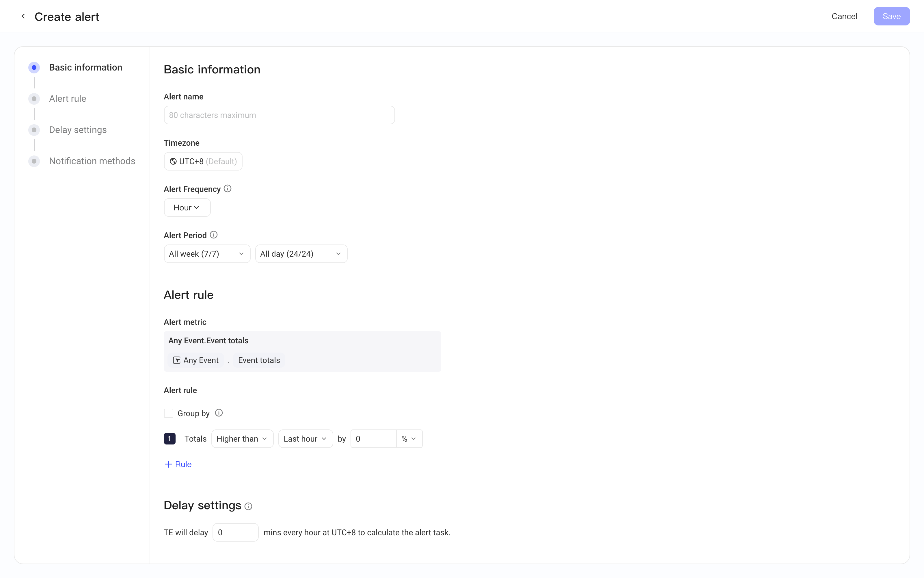Add a new rule with + Rule
The width and height of the screenshot is (924, 578).
(x=178, y=464)
